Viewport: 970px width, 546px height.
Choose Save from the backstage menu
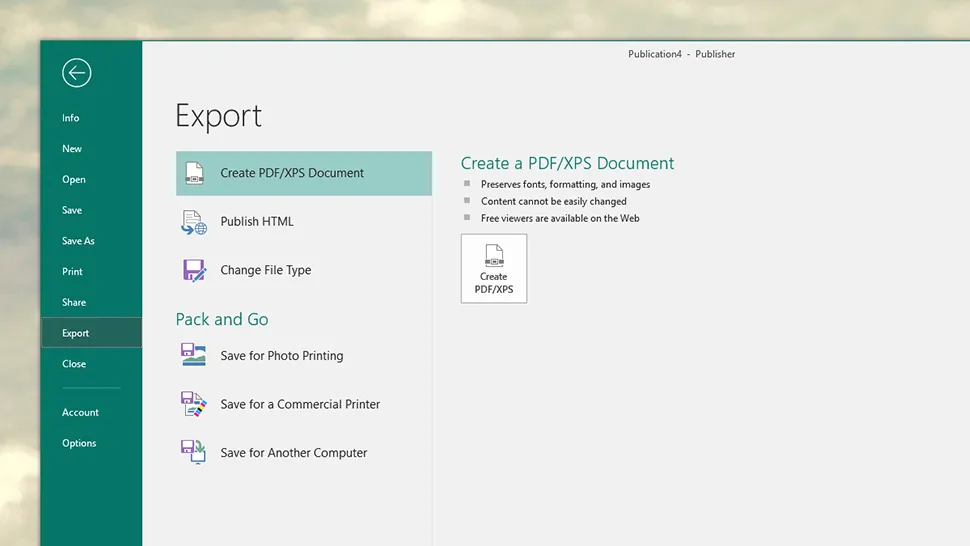pyautogui.click(x=72, y=211)
